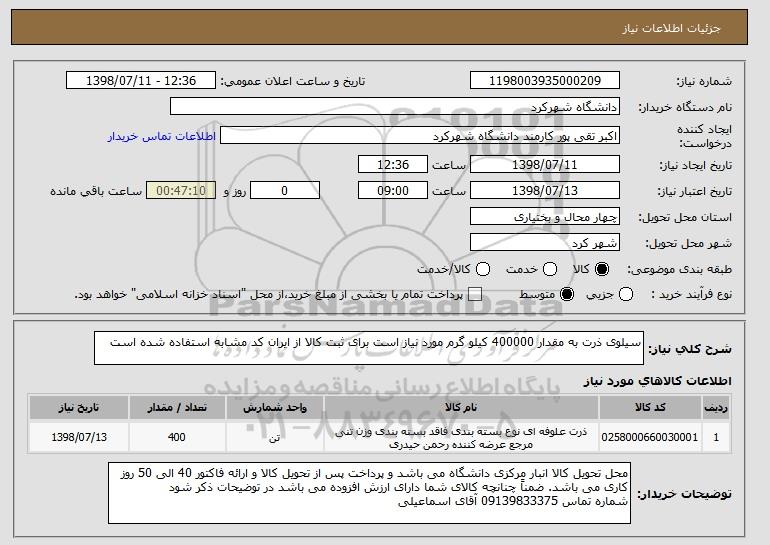Viewport: 770px width, 545px height.
Task: Click the remaining days field showing 0
Action: click(x=285, y=191)
